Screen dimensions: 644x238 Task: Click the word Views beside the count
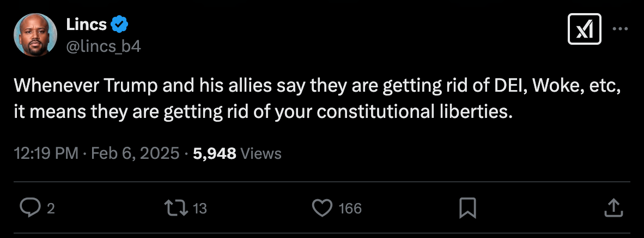tap(261, 154)
